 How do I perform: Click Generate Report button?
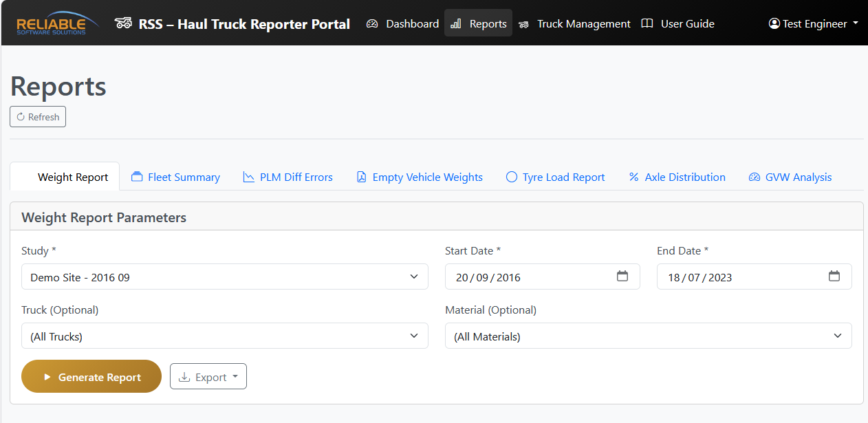[91, 376]
